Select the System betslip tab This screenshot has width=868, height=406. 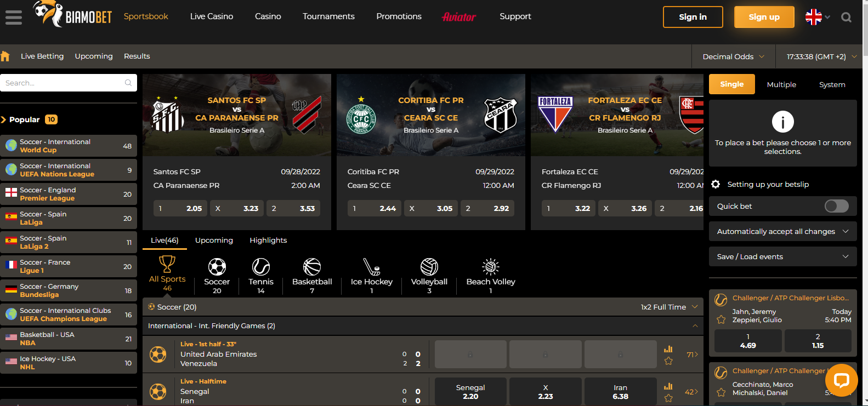832,84
